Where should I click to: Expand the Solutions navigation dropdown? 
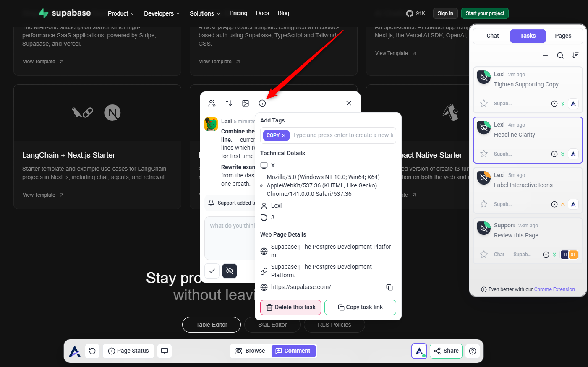coord(204,13)
